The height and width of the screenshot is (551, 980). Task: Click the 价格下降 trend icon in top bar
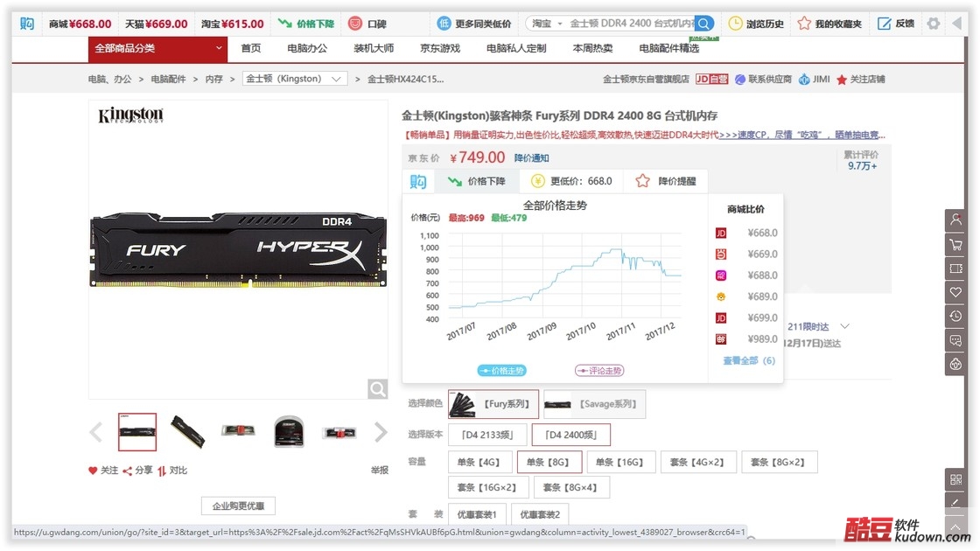click(x=285, y=24)
